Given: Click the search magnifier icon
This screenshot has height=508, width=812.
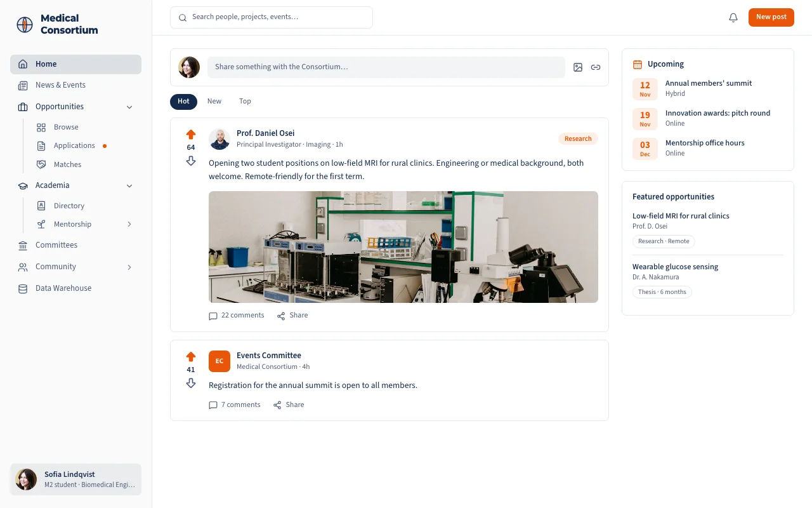Looking at the screenshot, I should point(183,18).
